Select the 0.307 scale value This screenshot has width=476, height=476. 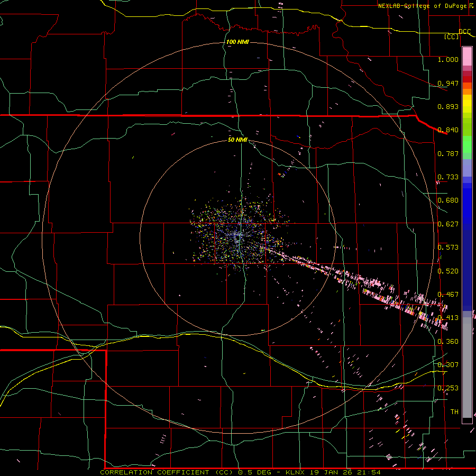448,364
